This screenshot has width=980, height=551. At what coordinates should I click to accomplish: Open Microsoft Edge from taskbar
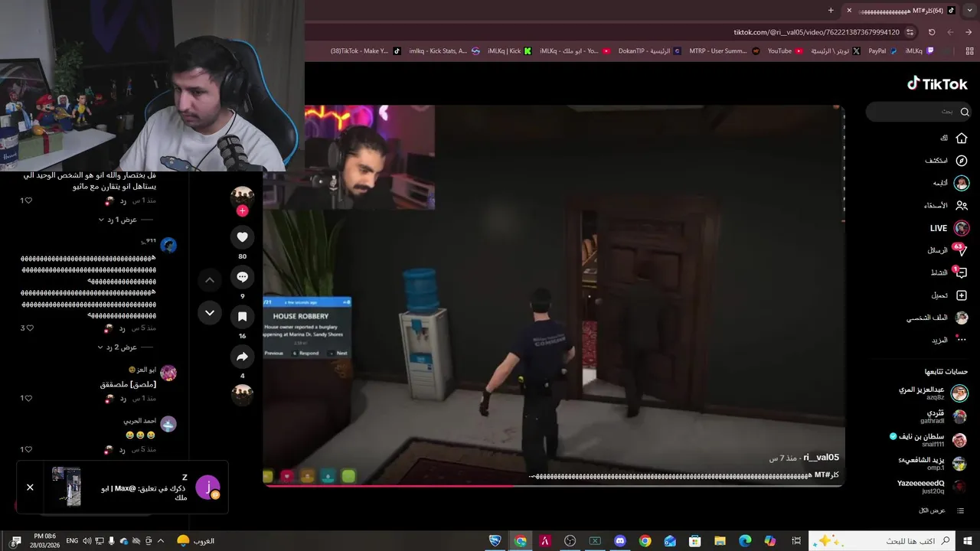click(x=745, y=541)
